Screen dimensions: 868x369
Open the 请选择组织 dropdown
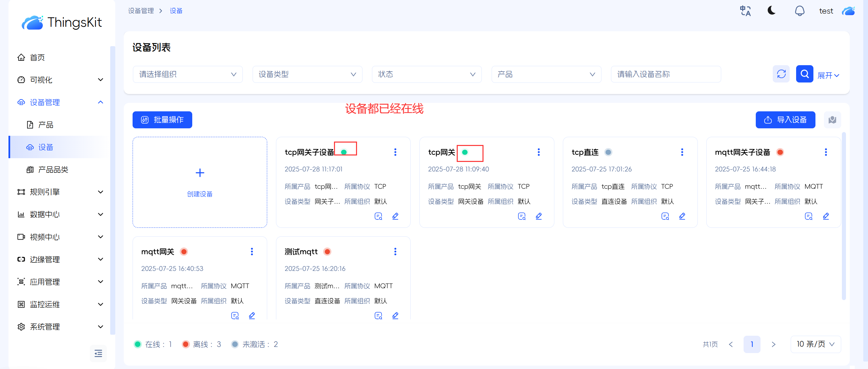[x=188, y=74]
